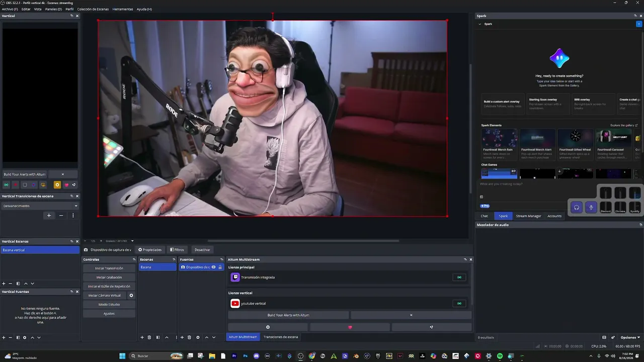644x362 pixels.
Task: Open source properties gear in Fuentes toolbar
Action: pos(198,337)
